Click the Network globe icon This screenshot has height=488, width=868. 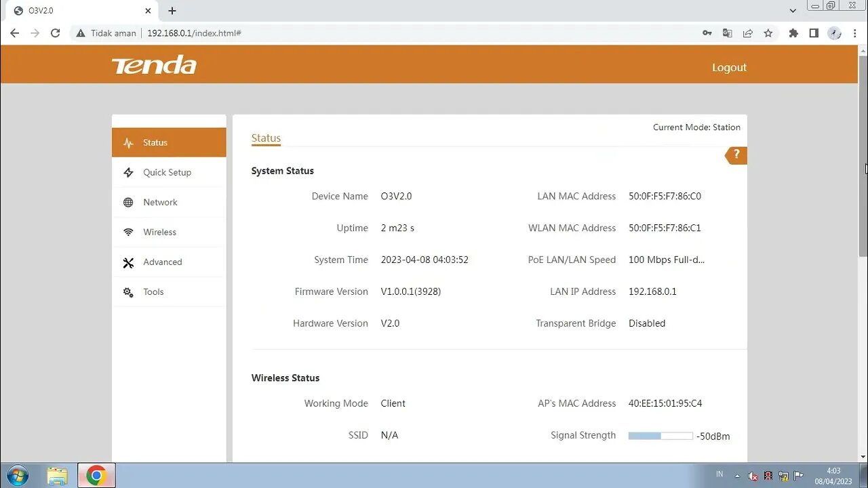click(128, 203)
